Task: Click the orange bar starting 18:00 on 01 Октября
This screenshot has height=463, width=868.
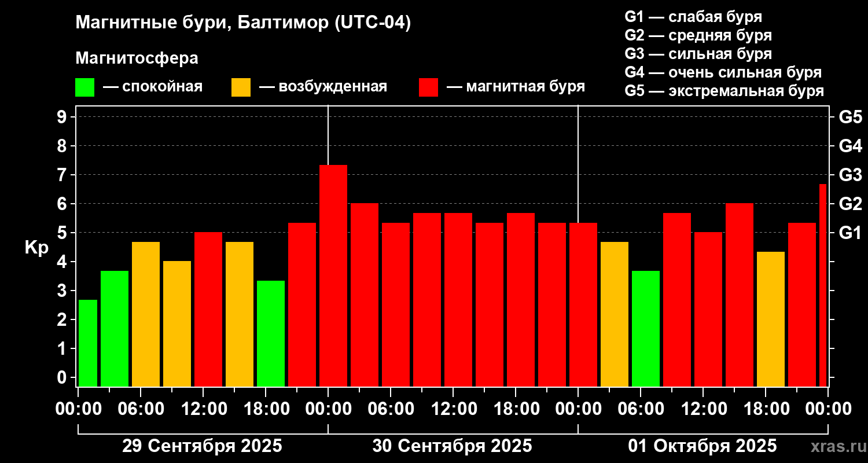Action: pos(771,319)
